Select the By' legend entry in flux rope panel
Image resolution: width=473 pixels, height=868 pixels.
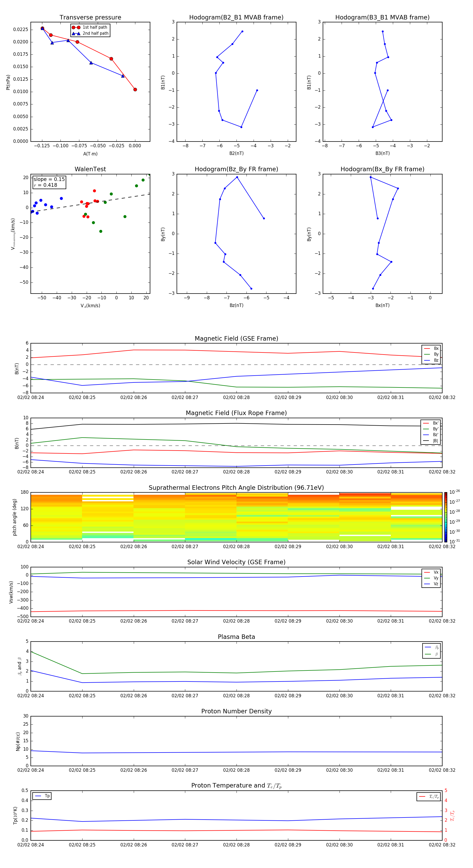point(431,429)
